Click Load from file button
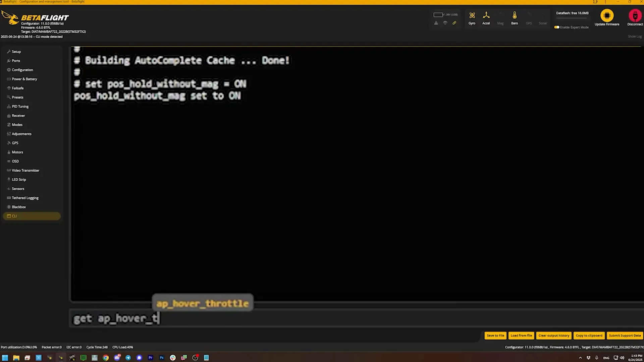644x362 pixels. [521, 336]
